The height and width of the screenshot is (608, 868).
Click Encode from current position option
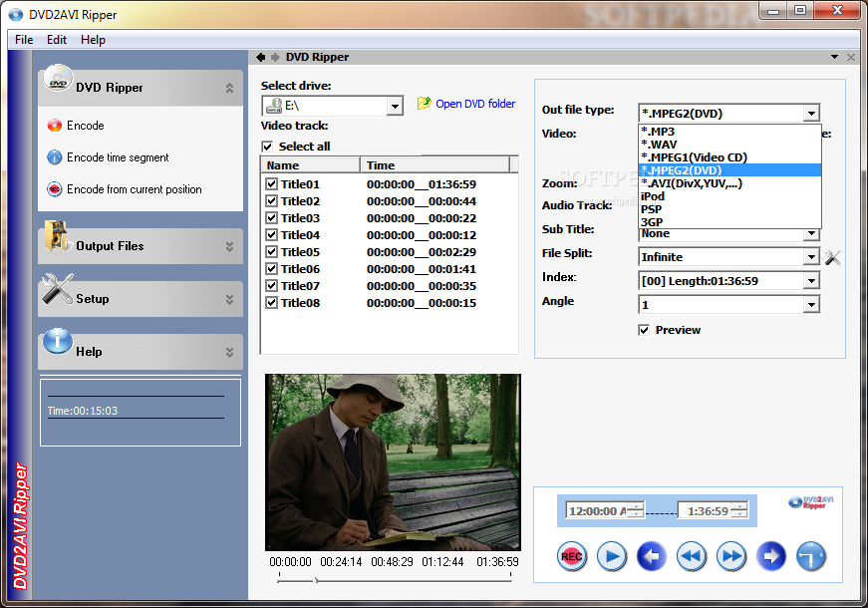(x=135, y=189)
